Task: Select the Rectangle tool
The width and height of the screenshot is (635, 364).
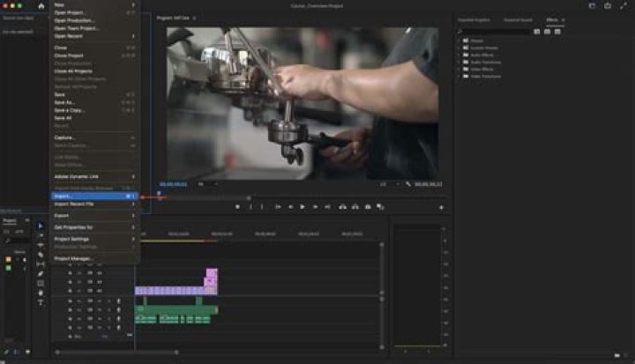Action: coord(41,284)
